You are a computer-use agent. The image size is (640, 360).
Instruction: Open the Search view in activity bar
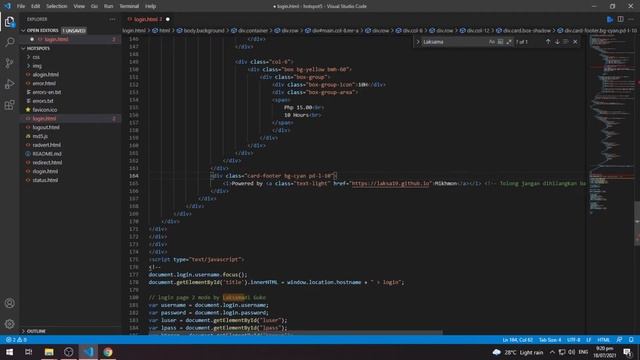click(9, 42)
